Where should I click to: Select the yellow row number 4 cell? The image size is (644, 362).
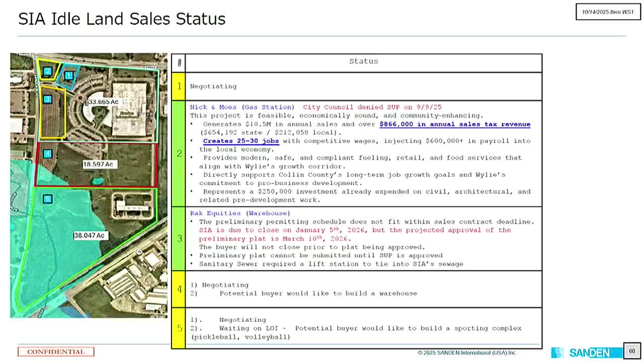coord(179,289)
